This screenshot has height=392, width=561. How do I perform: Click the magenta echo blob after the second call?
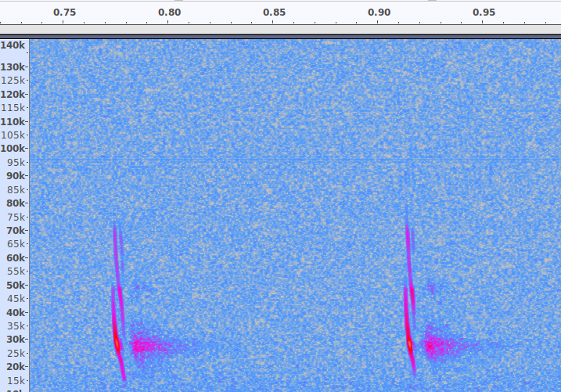tap(434, 343)
